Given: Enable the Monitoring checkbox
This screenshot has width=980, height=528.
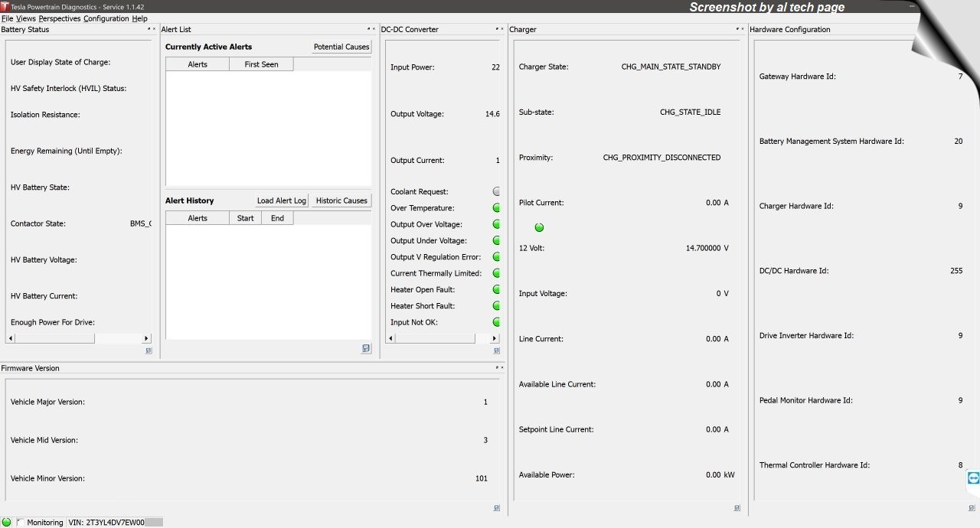Looking at the screenshot, I should point(21,522).
